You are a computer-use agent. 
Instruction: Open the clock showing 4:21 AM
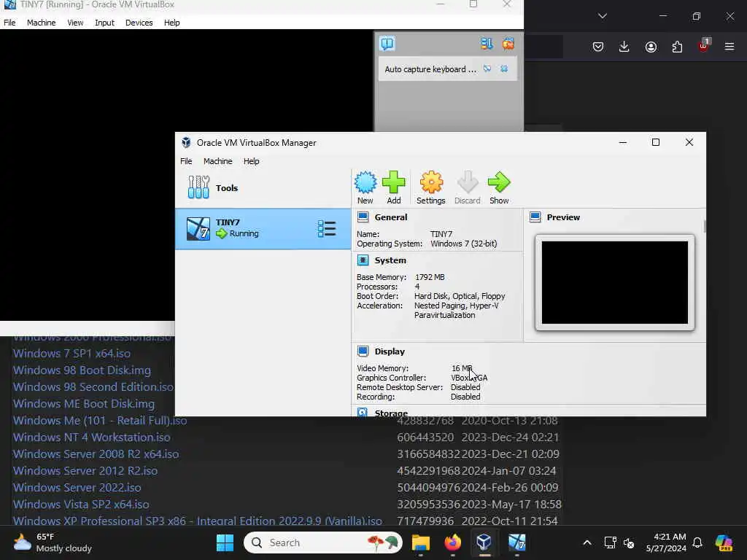tap(666, 542)
